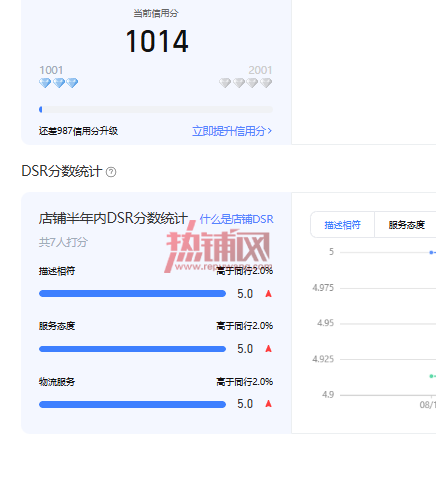
Task: Click the four gray diamonds level icon
Action: pyautogui.click(x=245, y=83)
